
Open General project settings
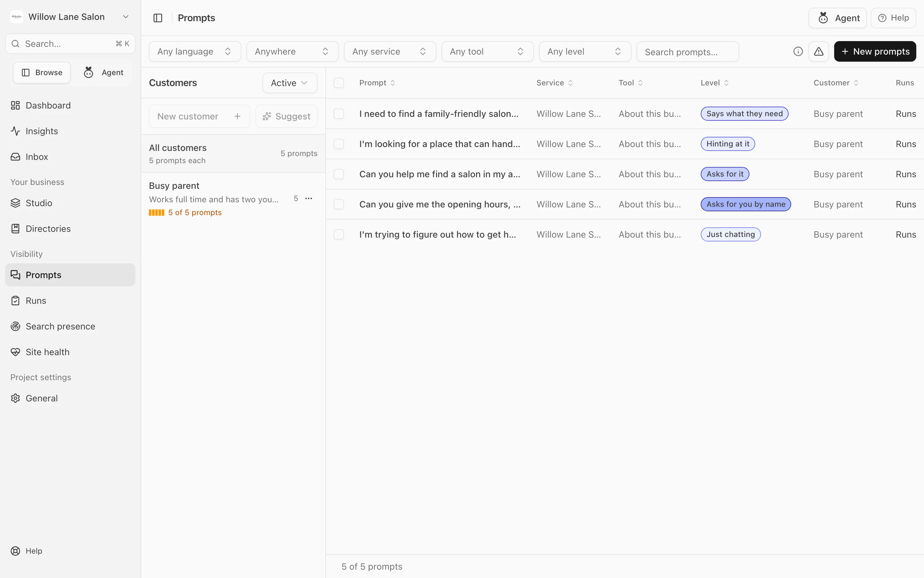pyautogui.click(x=70, y=398)
